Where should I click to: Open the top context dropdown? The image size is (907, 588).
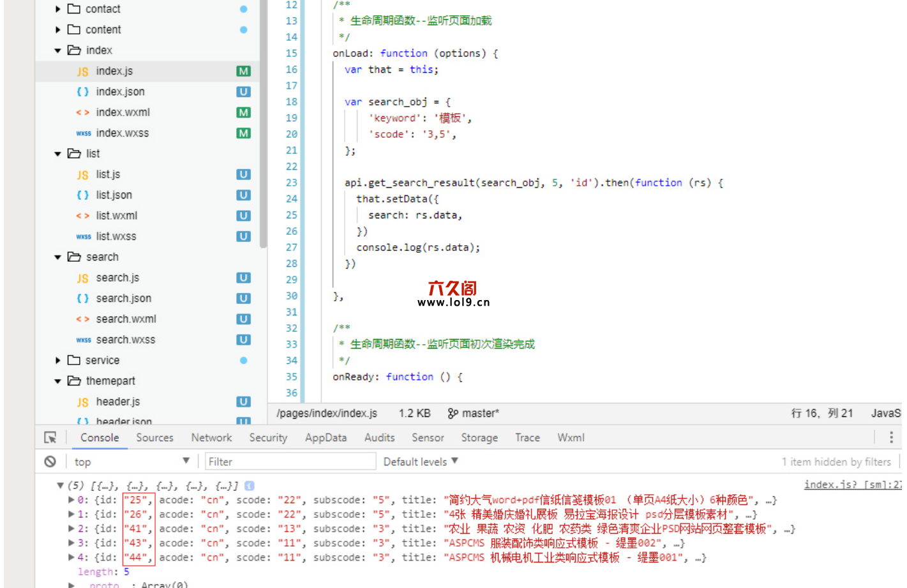[131, 462]
